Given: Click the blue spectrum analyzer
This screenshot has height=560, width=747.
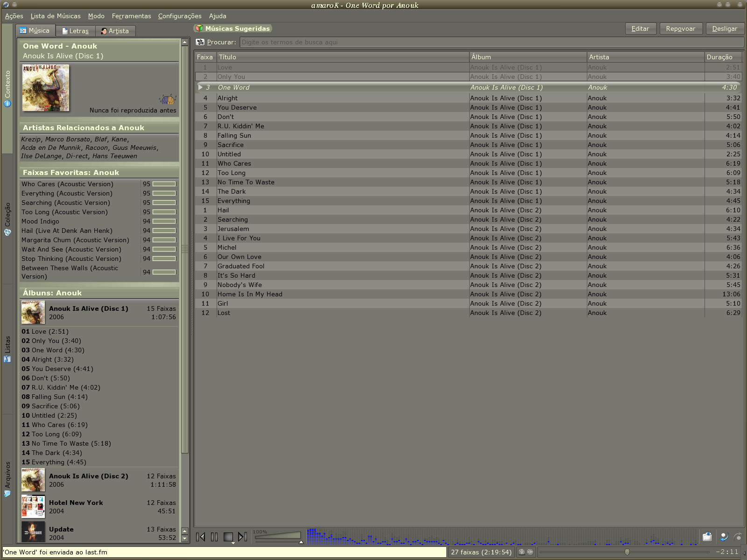Looking at the screenshot, I should (x=502, y=537).
